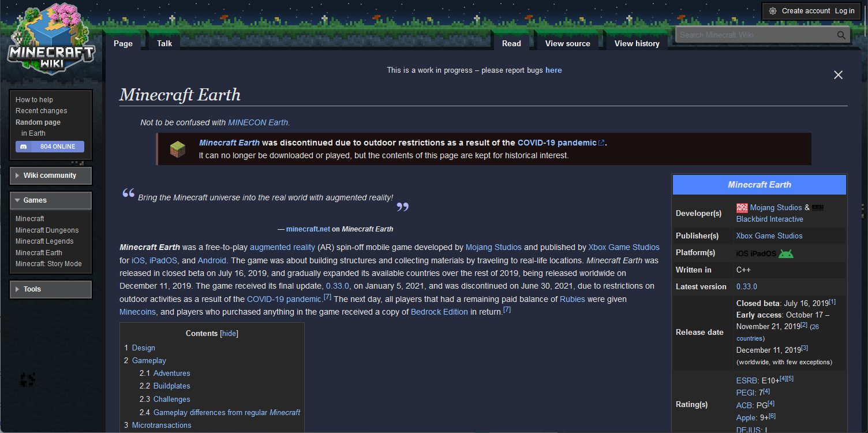The width and height of the screenshot is (868, 433).
Task: Open Recent changes sidebar link
Action: point(42,111)
